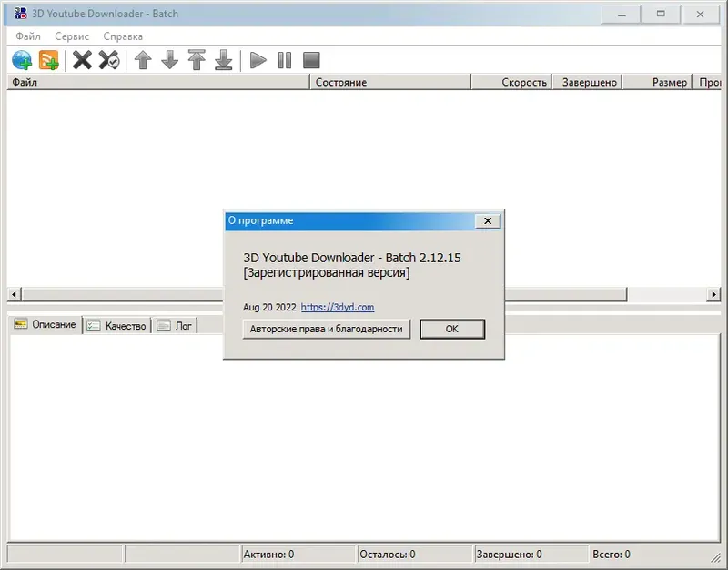The height and width of the screenshot is (570, 728).
Task: Click OK in the О программе dialog
Action: [x=452, y=329]
